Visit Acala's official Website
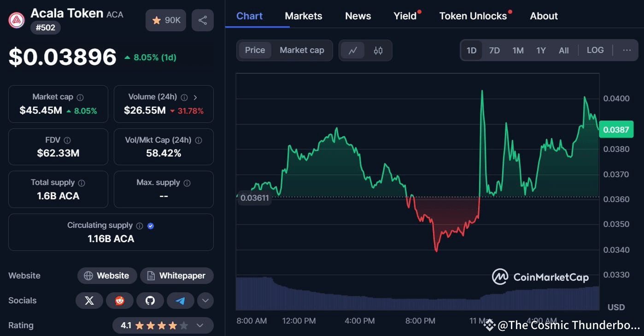 (107, 275)
